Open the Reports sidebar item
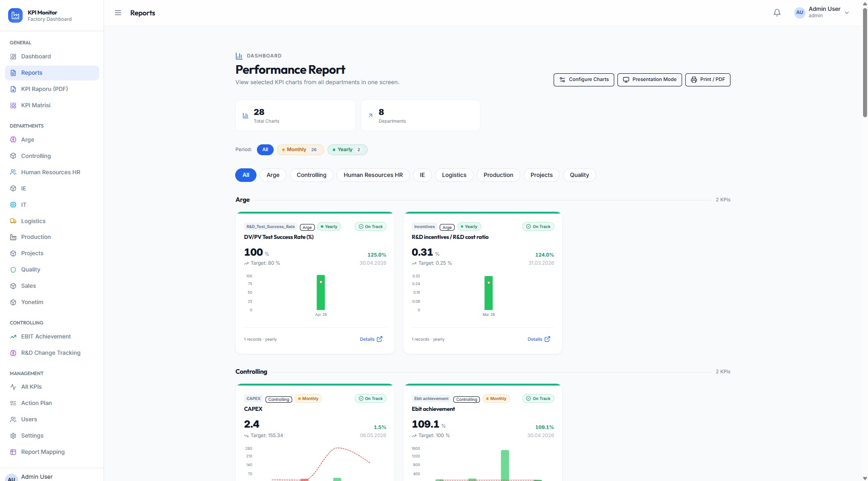Screen dimensions: 868x481 [x=52, y=73]
